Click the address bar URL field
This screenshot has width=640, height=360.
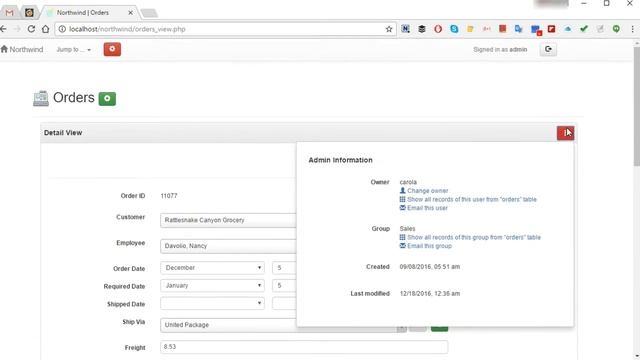coord(224,29)
